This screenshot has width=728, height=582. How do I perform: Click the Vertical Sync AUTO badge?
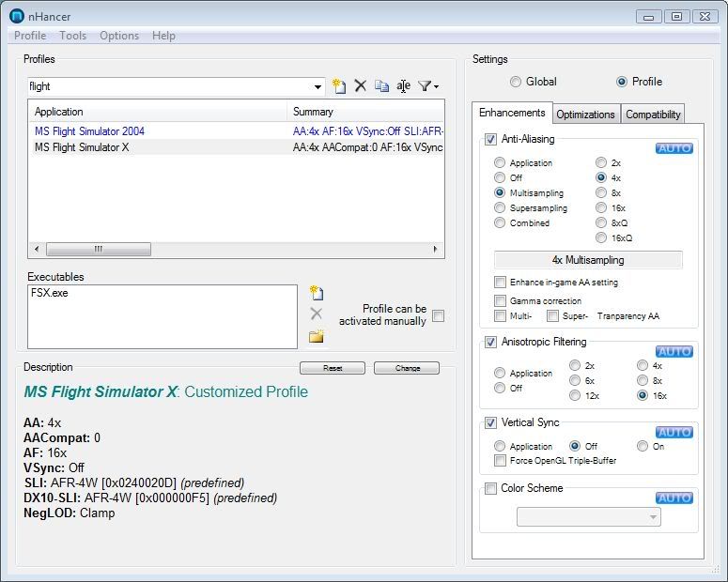[x=674, y=432]
